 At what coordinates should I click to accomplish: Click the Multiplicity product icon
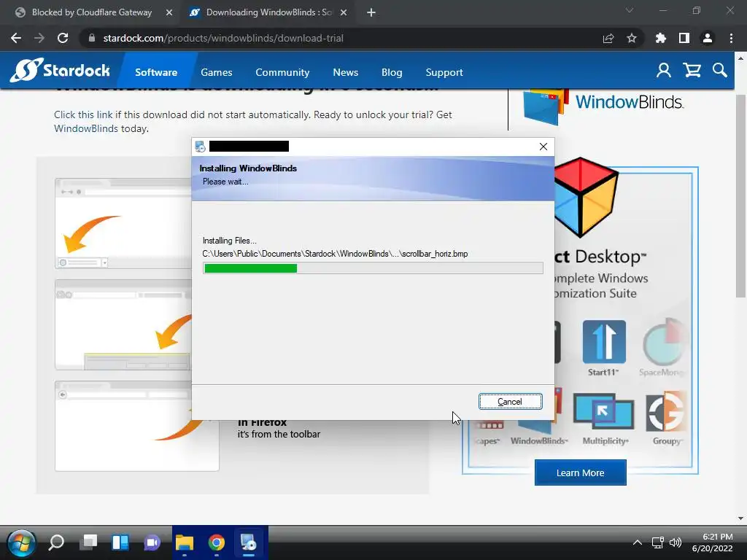tap(603, 412)
